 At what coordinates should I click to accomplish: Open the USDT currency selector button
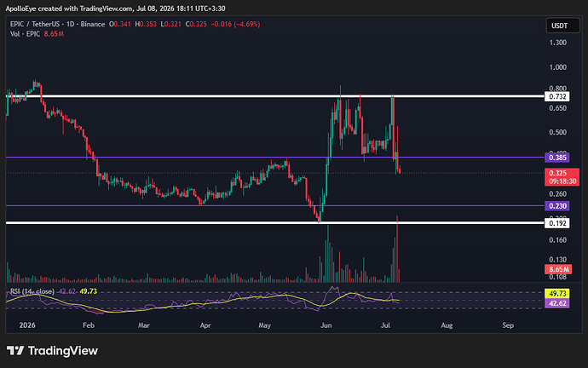(x=562, y=26)
